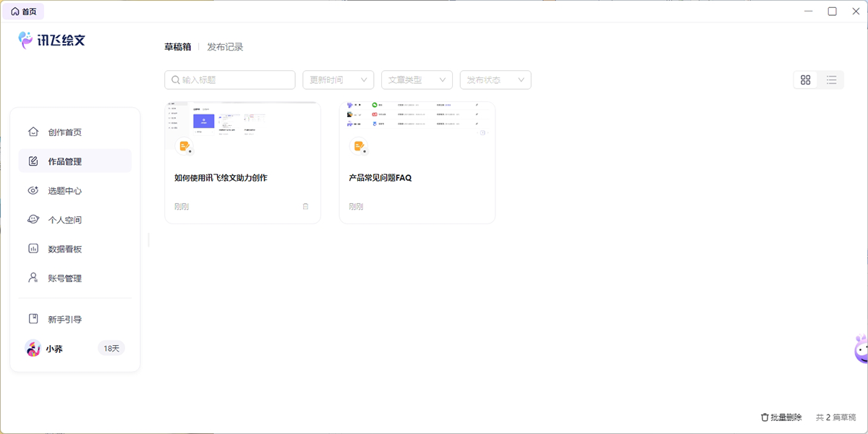This screenshot has height=434, width=868.
Task: Open the 产品常见问题FAQ draft thumbnail
Action: click(417, 127)
